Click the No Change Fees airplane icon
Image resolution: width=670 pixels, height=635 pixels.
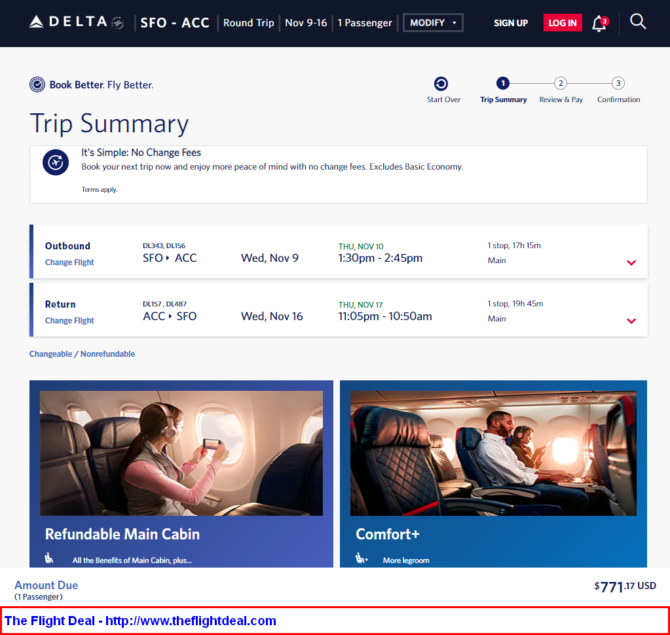pyautogui.click(x=56, y=162)
